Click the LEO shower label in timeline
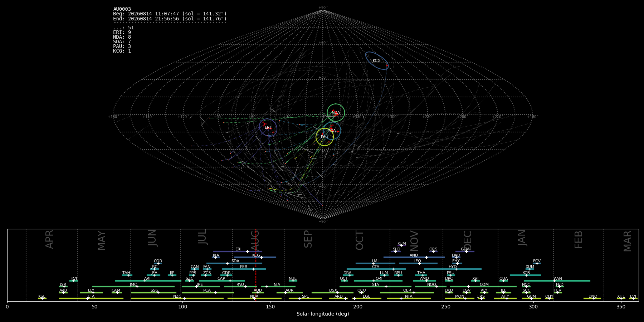 click(x=418, y=261)
